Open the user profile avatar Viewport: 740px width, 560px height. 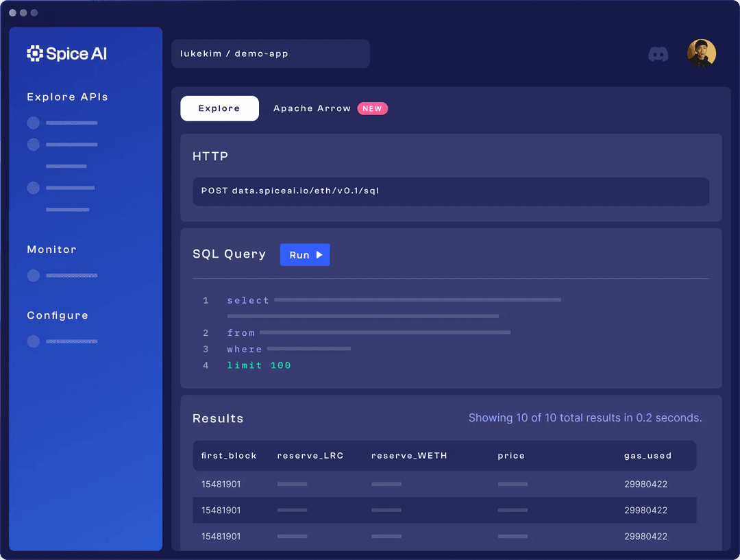click(x=702, y=53)
